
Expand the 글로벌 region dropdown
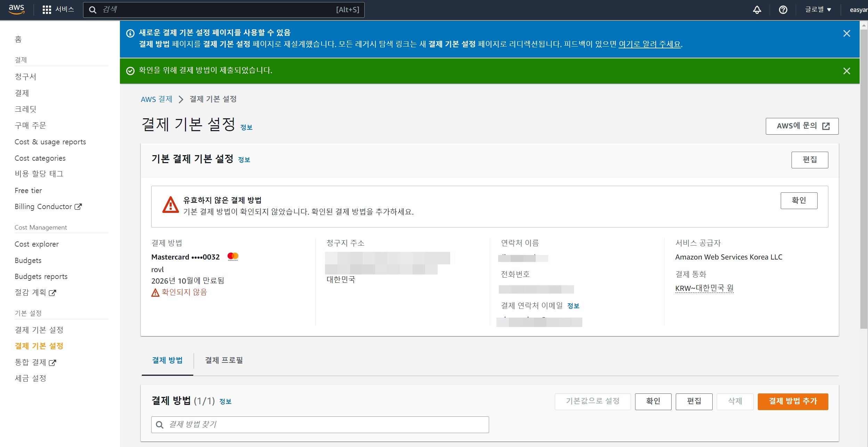pos(818,10)
